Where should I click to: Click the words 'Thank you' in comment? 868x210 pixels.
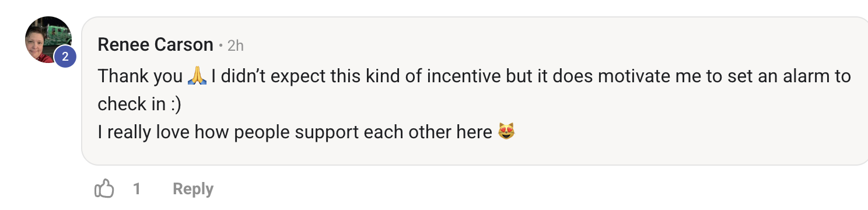pyautogui.click(x=140, y=76)
